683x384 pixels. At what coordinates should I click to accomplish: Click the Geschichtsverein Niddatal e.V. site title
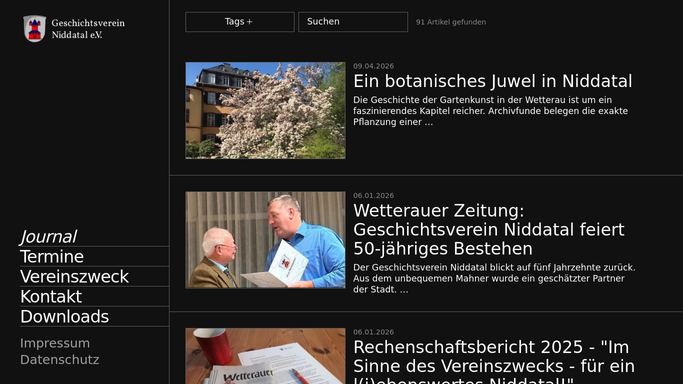tap(88, 29)
